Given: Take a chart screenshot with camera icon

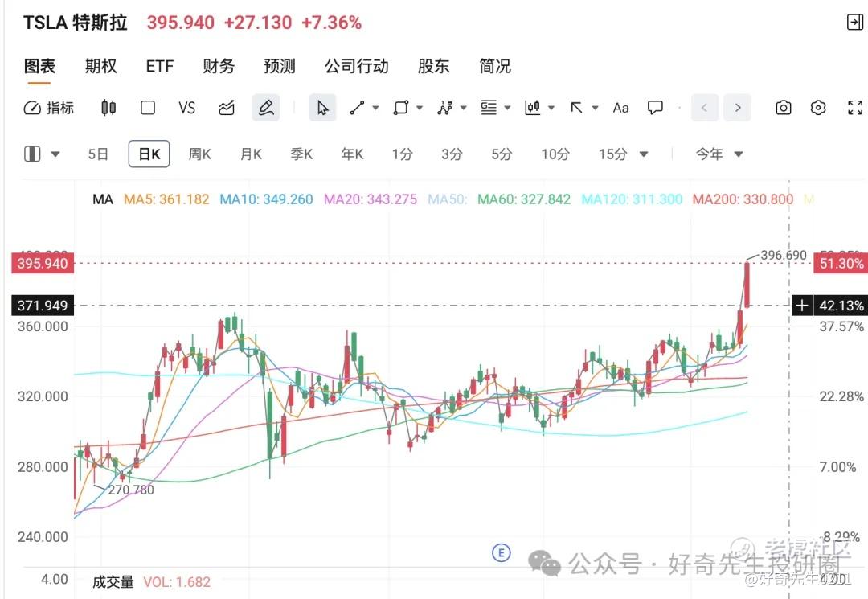Looking at the screenshot, I should (x=784, y=108).
